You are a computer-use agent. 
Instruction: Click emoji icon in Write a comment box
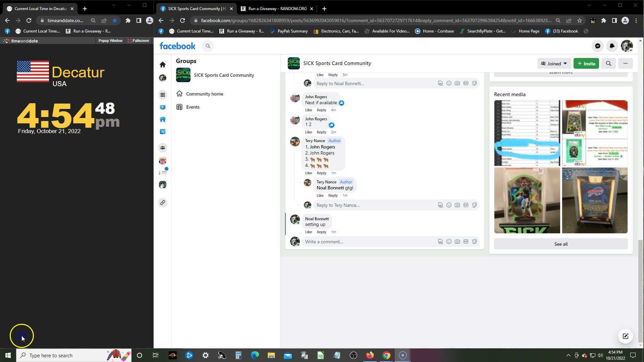tap(449, 242)
